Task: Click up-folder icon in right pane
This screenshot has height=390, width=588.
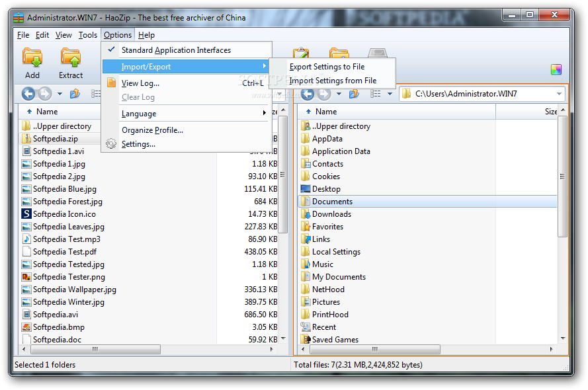Action: coord(355,93)
